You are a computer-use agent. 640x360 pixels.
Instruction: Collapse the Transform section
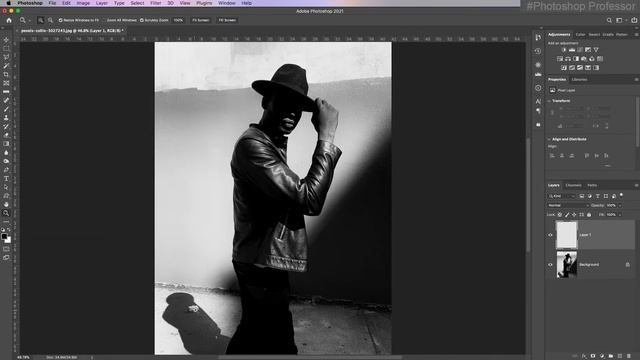(x=549, y=101)
